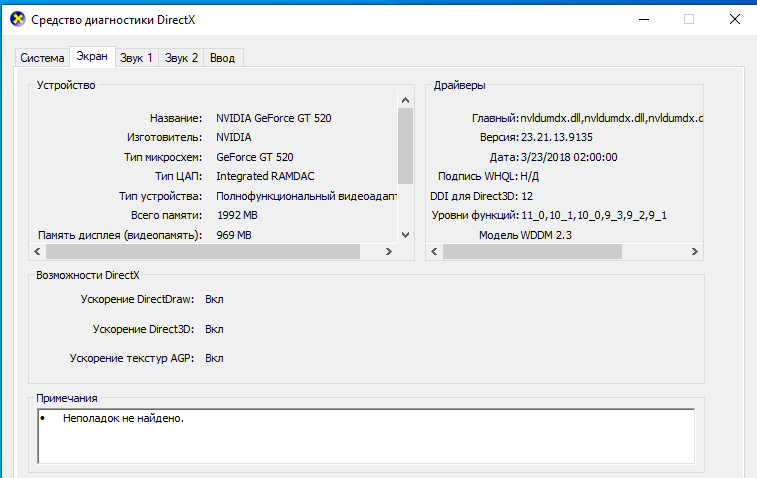Click the DirectX diagnostic icon in title bar
757x478 pixels.
point(18,20)
